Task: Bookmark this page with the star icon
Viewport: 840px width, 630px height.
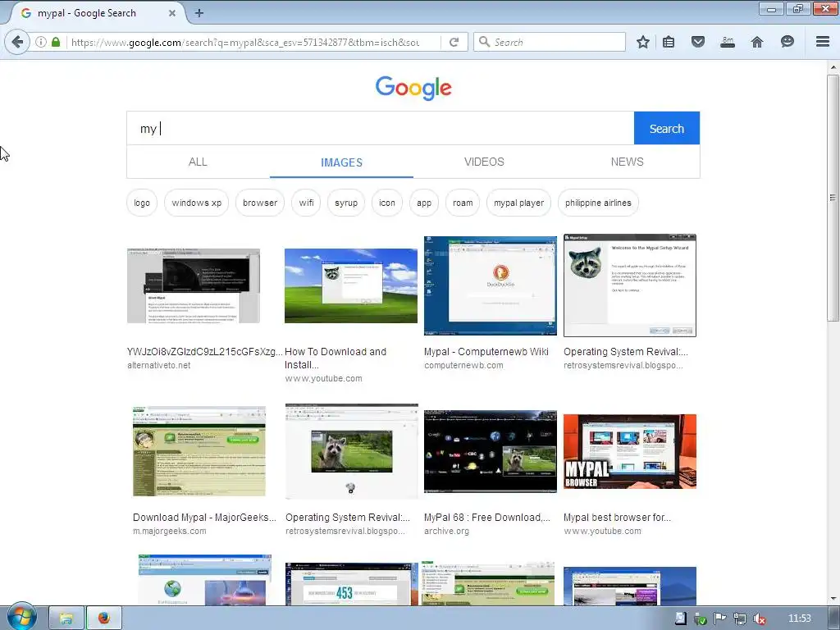Action: coord(643,42)
